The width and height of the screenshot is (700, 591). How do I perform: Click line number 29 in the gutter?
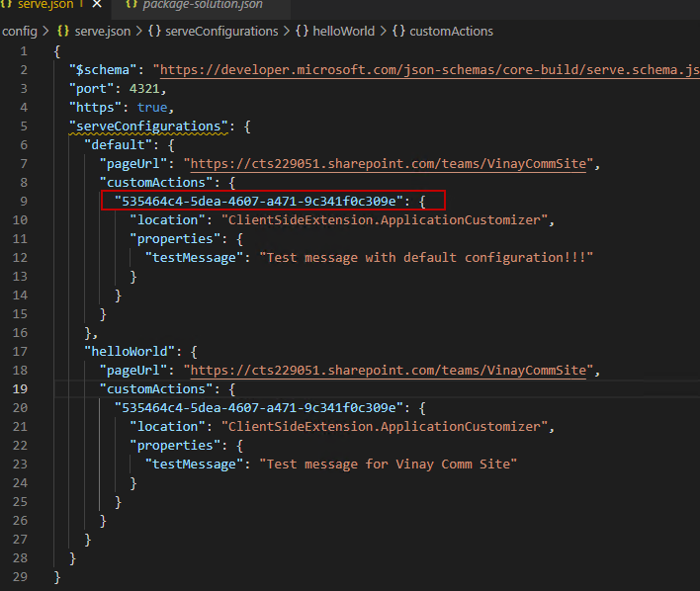click(20, 577)
